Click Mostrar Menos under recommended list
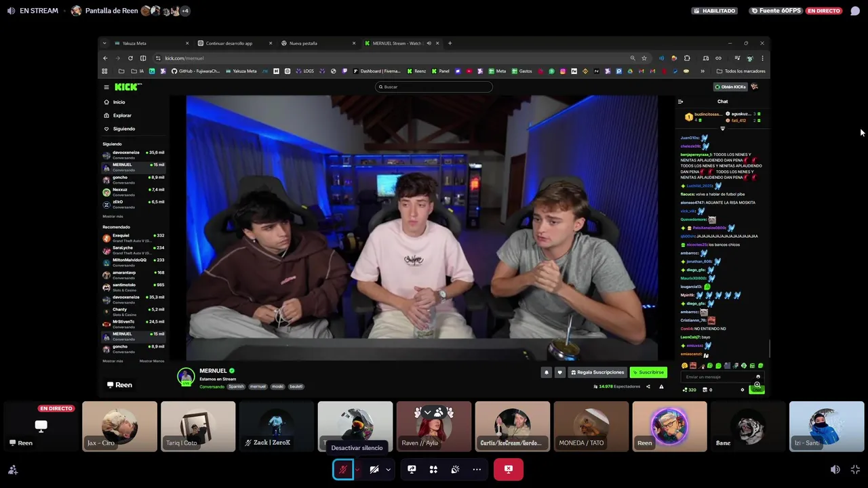The height and width of the screenshot is (488, 868). click(x=152, y=361)
